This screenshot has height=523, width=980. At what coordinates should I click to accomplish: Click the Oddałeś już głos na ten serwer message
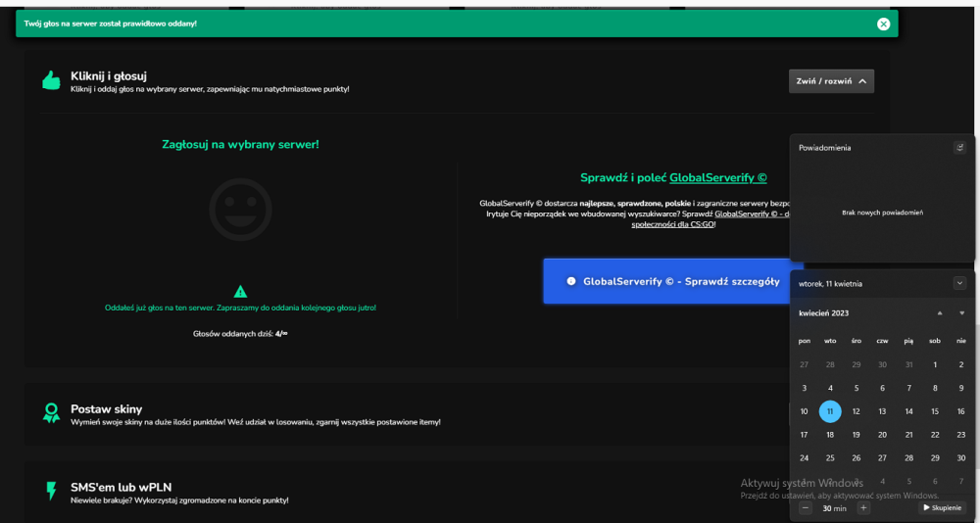(241, 309)
